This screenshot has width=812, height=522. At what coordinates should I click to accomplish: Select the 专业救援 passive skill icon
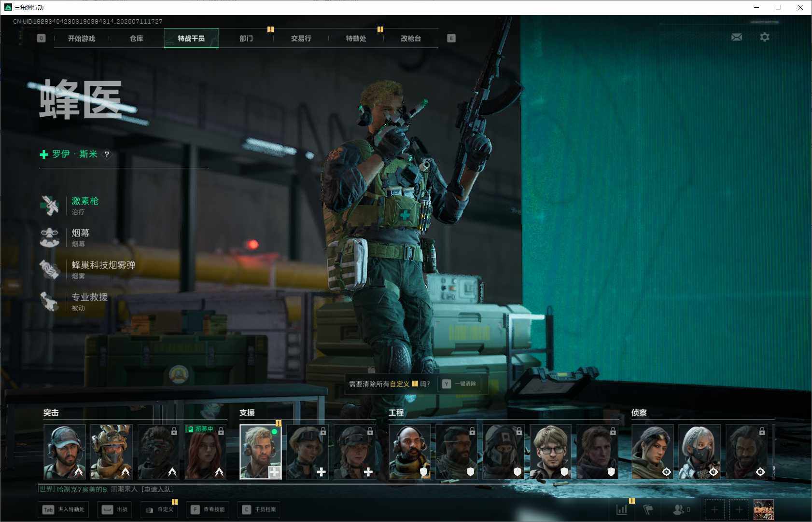coord(49,302)
